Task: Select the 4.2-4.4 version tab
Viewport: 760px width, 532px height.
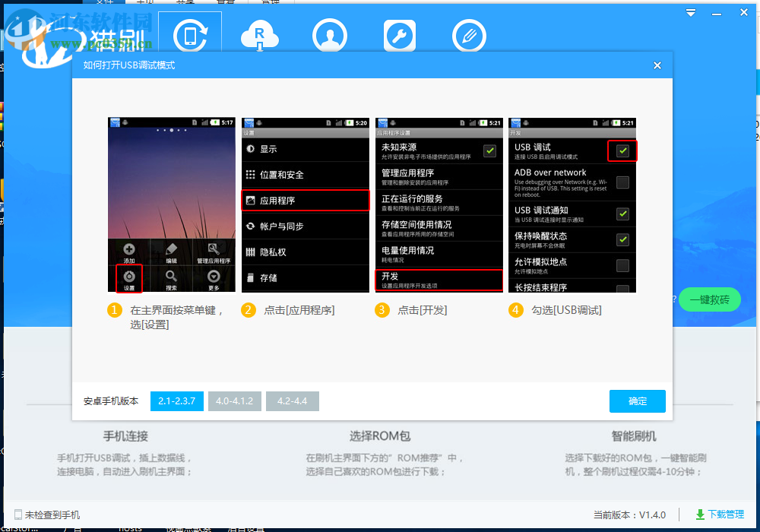Action: (293, 401)
